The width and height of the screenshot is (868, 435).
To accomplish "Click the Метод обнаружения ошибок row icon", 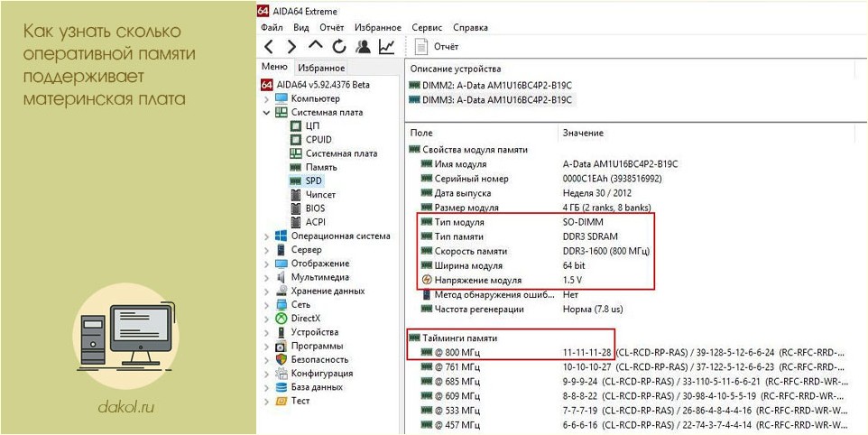I will 426,294.
